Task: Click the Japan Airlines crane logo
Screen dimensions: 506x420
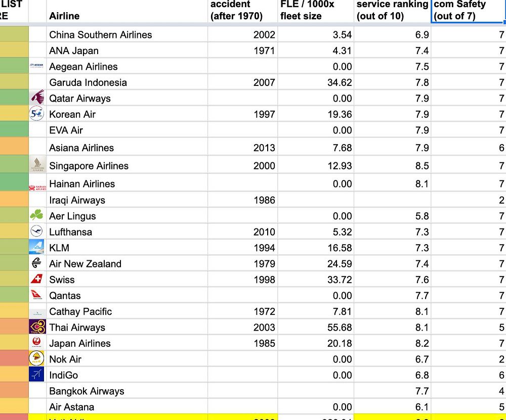Action: click(x=36, y=342)
